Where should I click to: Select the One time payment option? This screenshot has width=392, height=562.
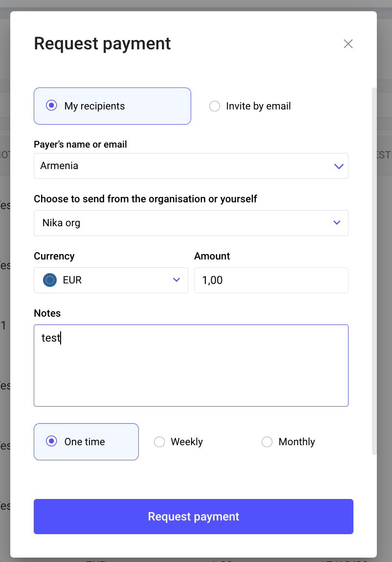(x=51, y=442)
